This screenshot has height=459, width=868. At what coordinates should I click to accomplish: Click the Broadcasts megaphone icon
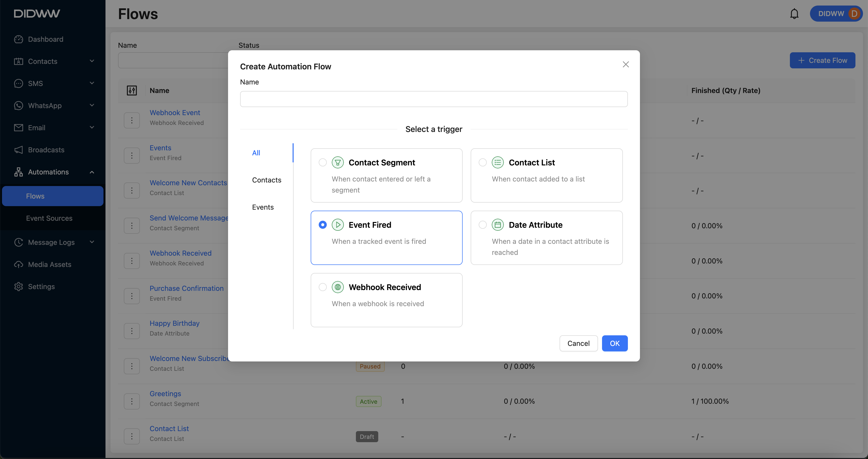point(19,150)
